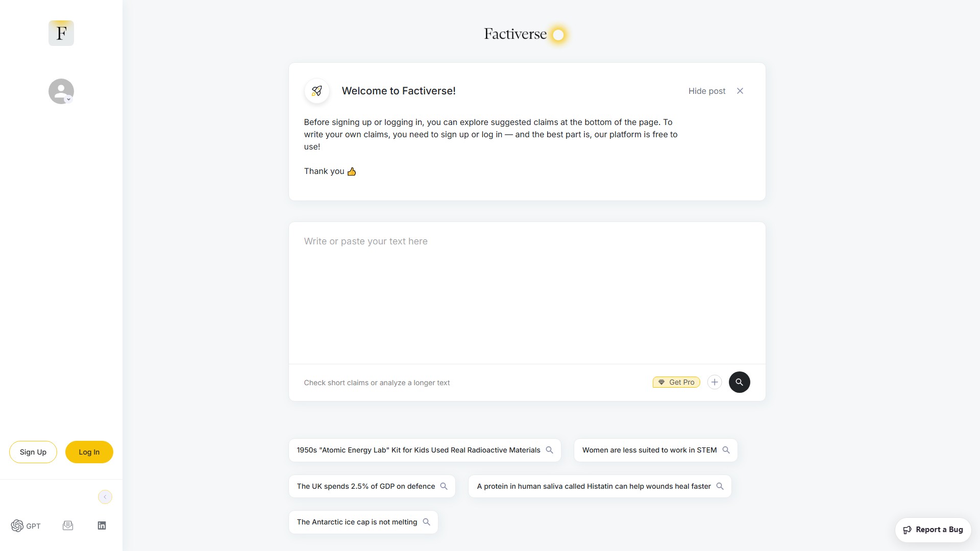Collapse the sidebar with the left chevron
The height and width of the screenshot is (551, 980).
click(x=105, y=496)
